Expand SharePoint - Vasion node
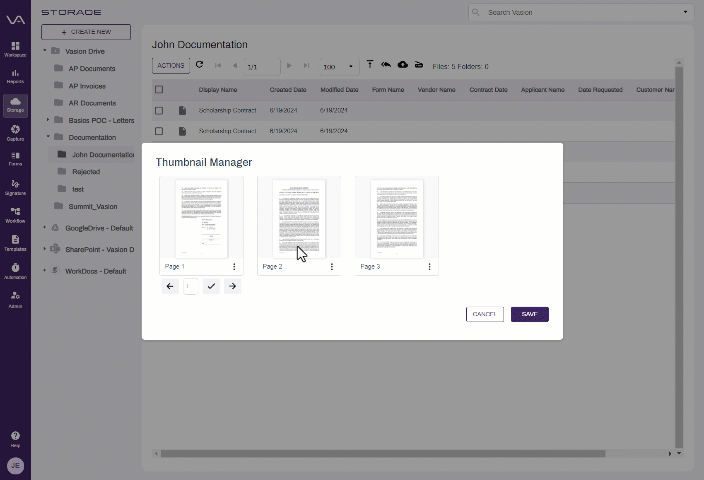This screenshot has width=704, height=480. pos(44,248)
